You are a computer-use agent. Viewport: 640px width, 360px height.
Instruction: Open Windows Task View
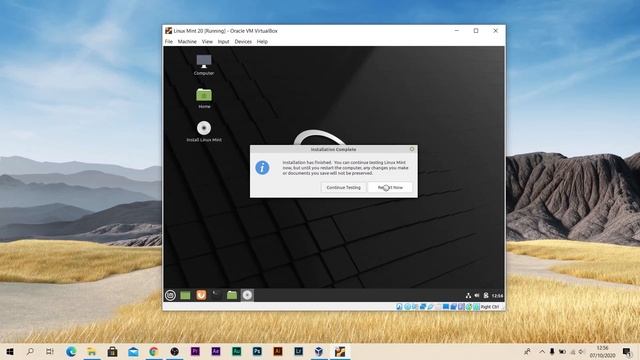click(50, 351)
